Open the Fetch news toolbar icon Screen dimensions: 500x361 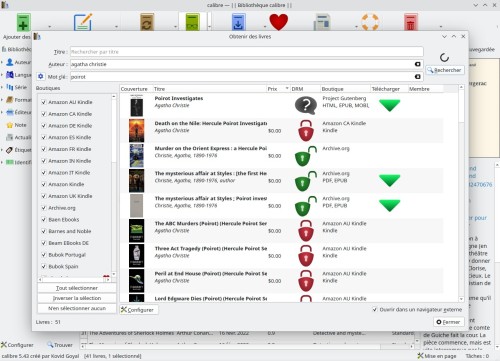[x=322, y=22]
